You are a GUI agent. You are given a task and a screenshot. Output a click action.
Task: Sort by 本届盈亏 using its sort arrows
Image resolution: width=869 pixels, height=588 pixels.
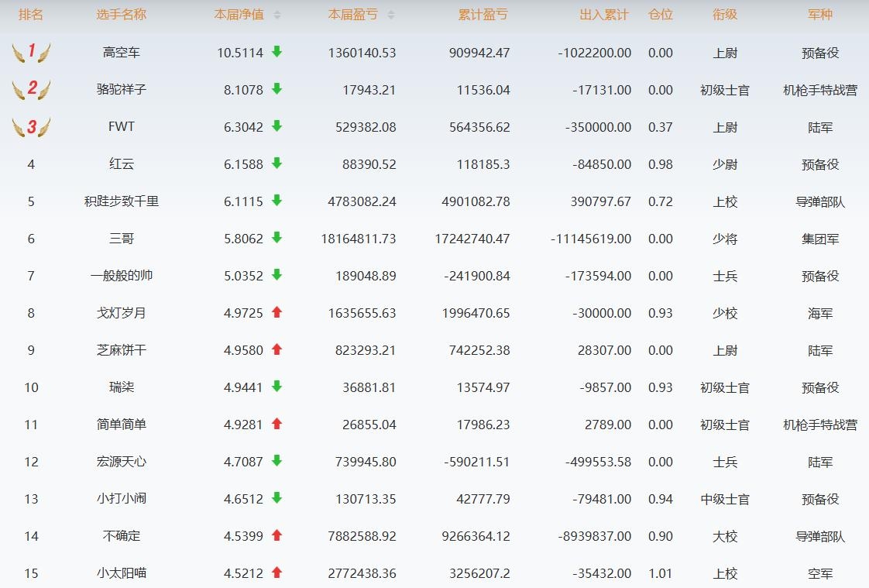coord(390,15)
